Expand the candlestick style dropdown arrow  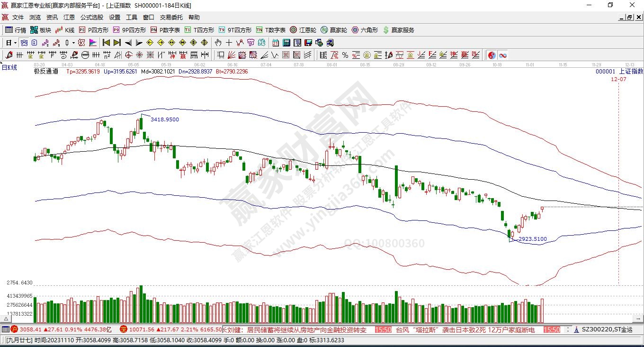pos(73,43)
